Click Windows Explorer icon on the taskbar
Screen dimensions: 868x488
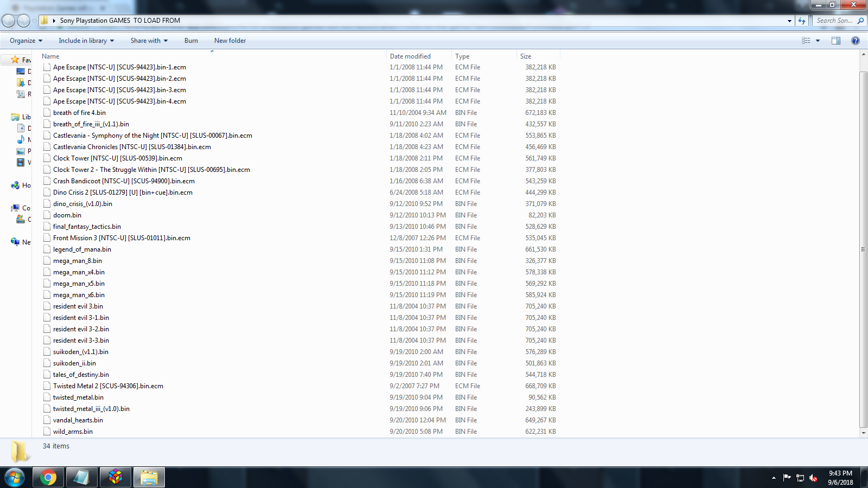pyautogui.click(x=149, y=478)
